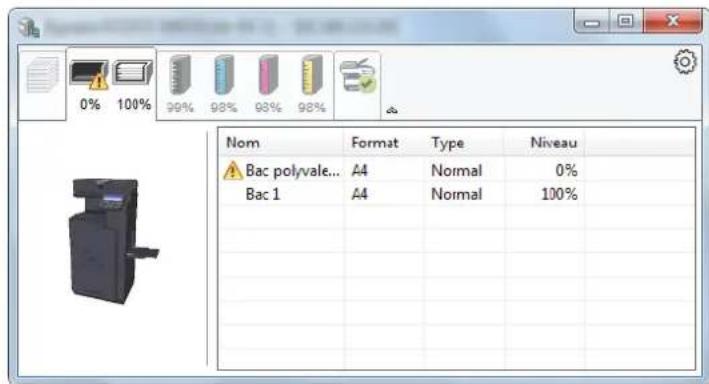Open the printer alert status tab
The width and height of the screenshot is (709, 384).
click(x=357, y=76)
